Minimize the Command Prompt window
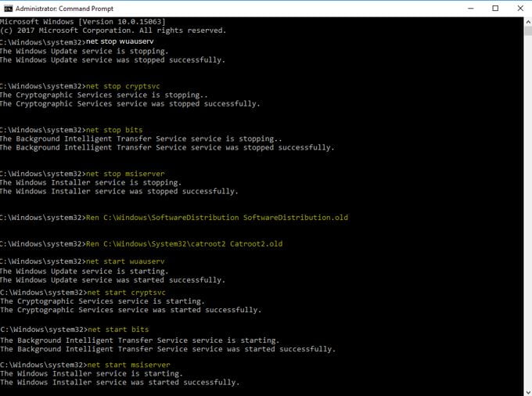The height and width of the screenshot is (396, 532). coord(471,9)
